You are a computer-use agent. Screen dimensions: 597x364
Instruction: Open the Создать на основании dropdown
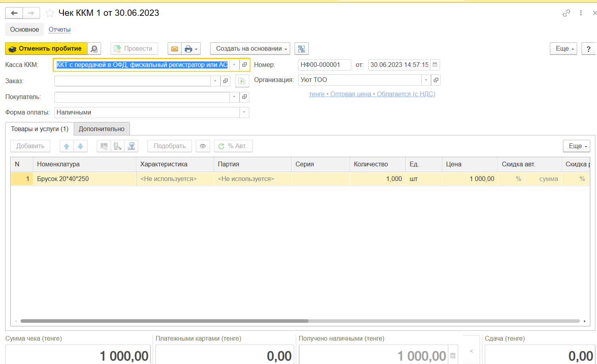pos(250,49)
